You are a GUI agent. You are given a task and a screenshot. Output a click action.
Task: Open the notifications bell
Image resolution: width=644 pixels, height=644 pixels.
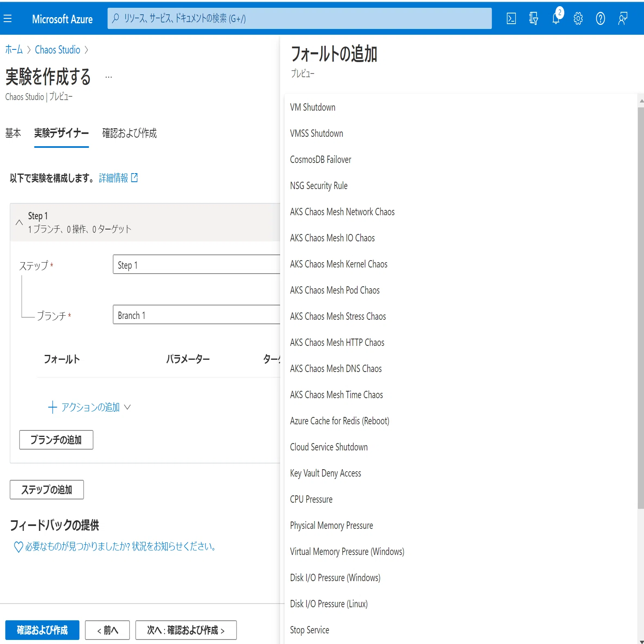click(556, 18)
